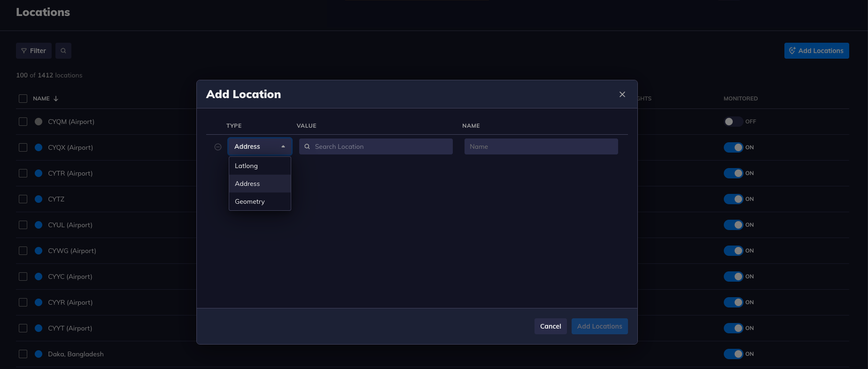Open the CYQM (Airport) location
Viewport: 868px width, 369px height.
71,122
